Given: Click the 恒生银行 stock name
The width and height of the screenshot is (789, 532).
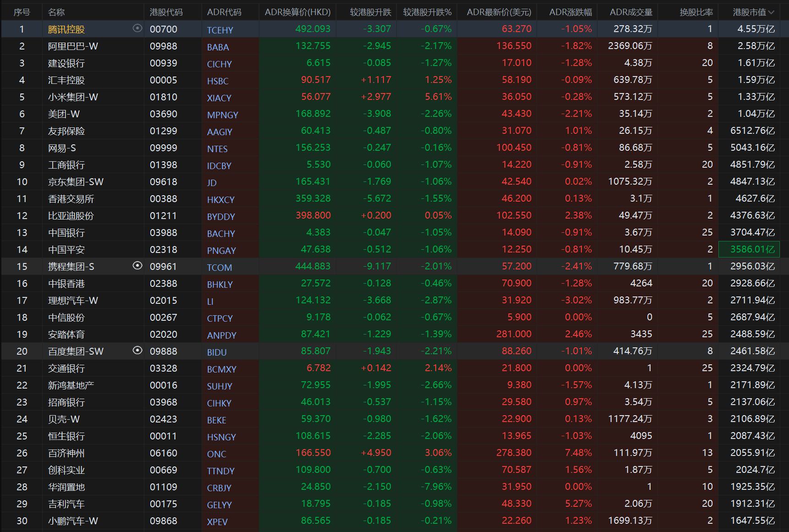Looking at the screenshot, I should (x=66, y=436).
